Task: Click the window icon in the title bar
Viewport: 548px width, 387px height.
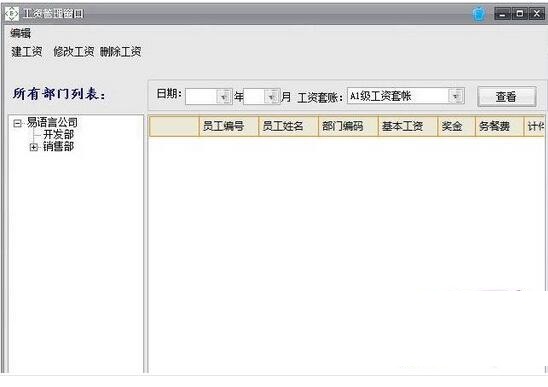Action: pyautogui.click(x=12, y=14)
